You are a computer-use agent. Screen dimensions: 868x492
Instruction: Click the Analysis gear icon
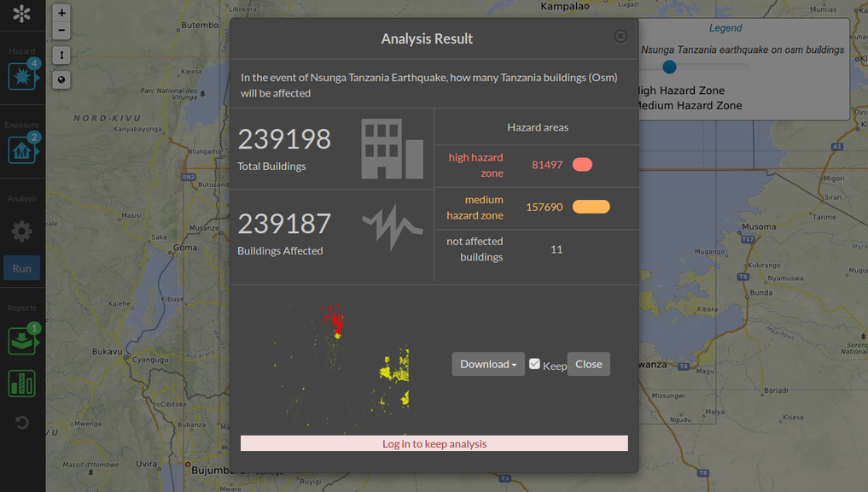coord(21,231)
